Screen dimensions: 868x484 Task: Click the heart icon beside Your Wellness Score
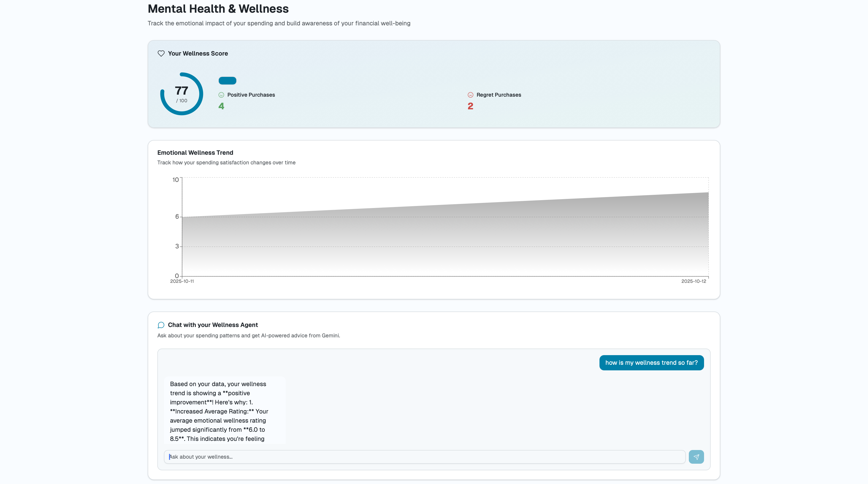coord(161,54)
